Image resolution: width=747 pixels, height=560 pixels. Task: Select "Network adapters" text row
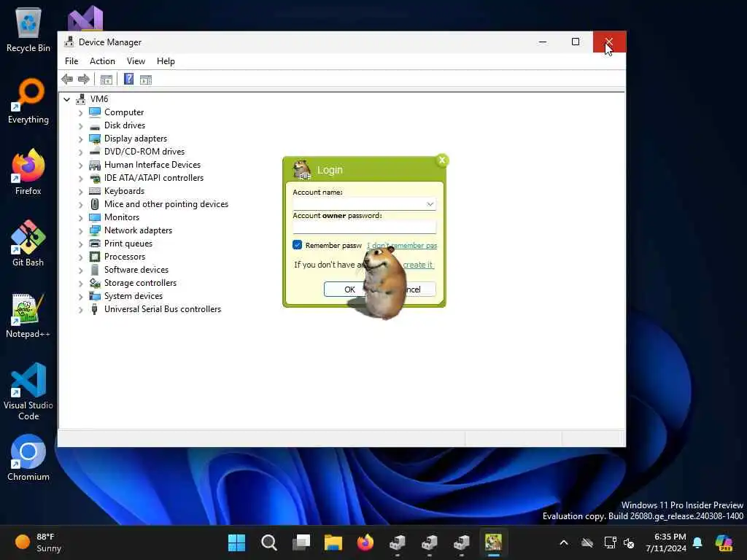[x=138, y=230]
